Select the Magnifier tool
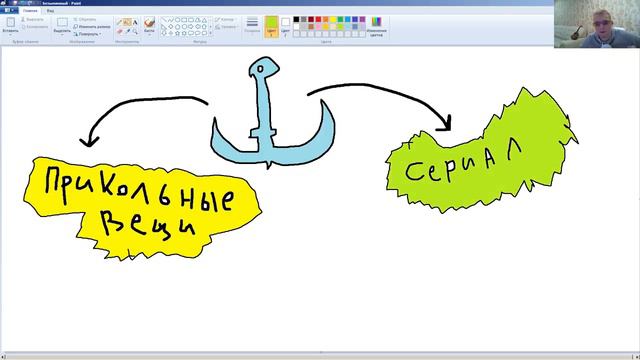Viewport: 640px width, 360px height. pos(135,31)
